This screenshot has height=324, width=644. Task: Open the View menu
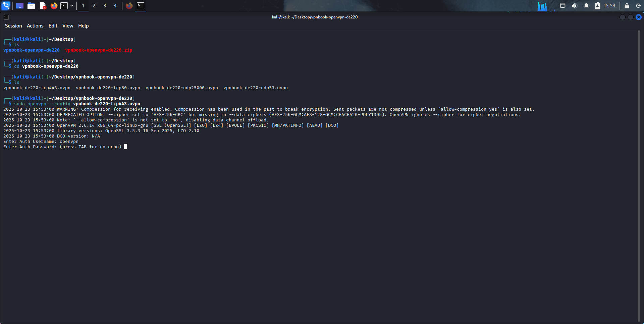coord(68,26)
